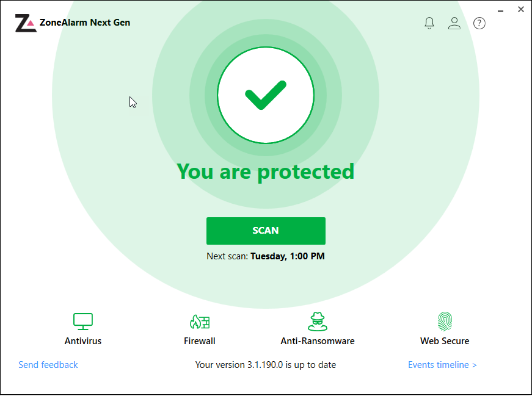532x396 pixels.
Task: Click the ZoneAlarm Next Gen title text
Action: (85, 23)
